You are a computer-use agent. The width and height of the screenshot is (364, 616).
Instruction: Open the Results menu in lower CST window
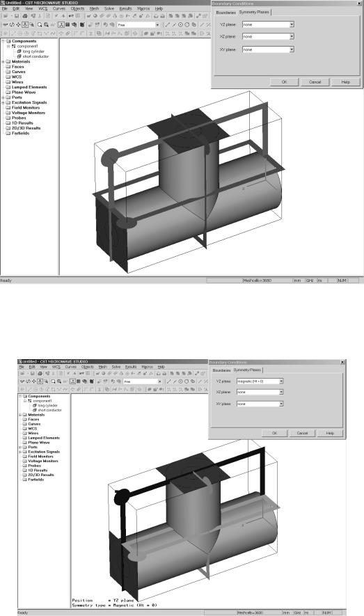coord(131,367)
